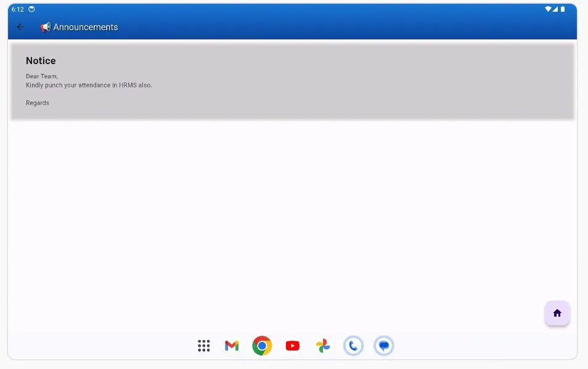Tap the megaphone Announcements icon
The image size is (588, 369).
(x=46, y=27)
